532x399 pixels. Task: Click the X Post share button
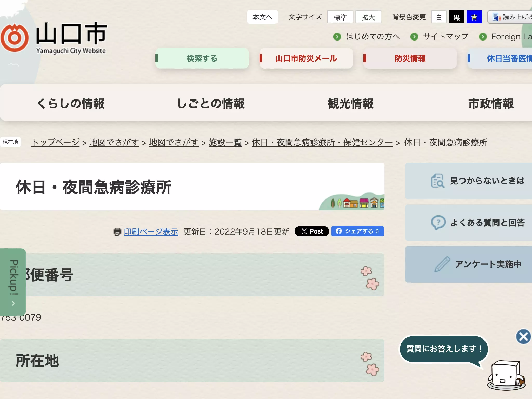(x=312, y=231)
